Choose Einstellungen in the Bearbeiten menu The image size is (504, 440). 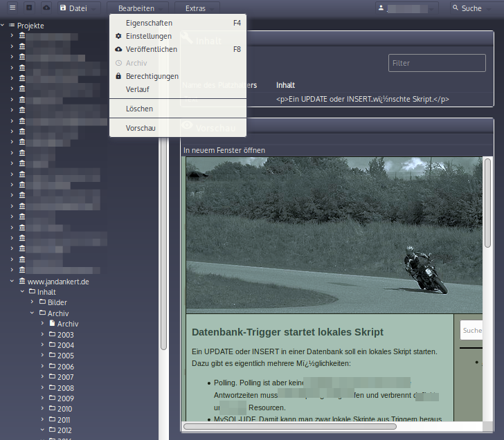(x=178, y=36)
